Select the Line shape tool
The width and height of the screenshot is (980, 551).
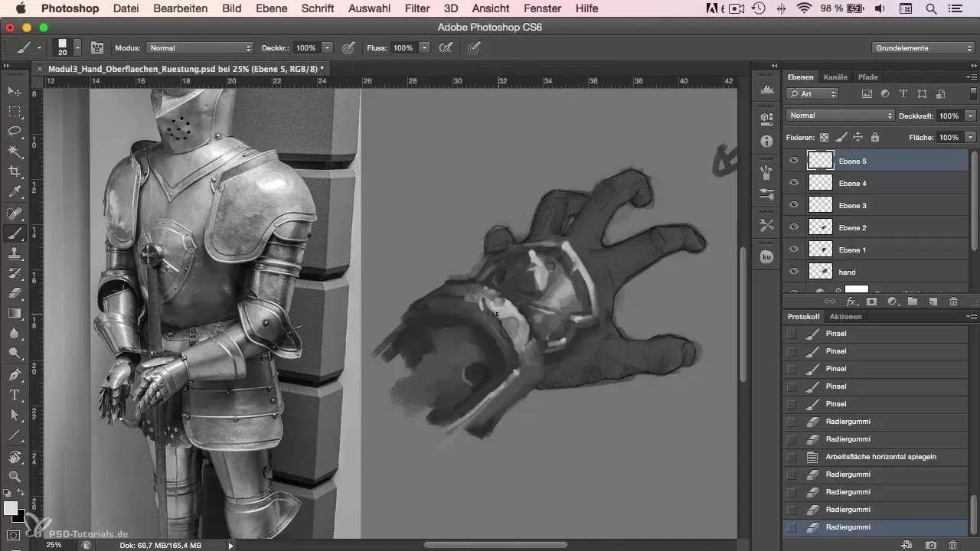[15, 435]
